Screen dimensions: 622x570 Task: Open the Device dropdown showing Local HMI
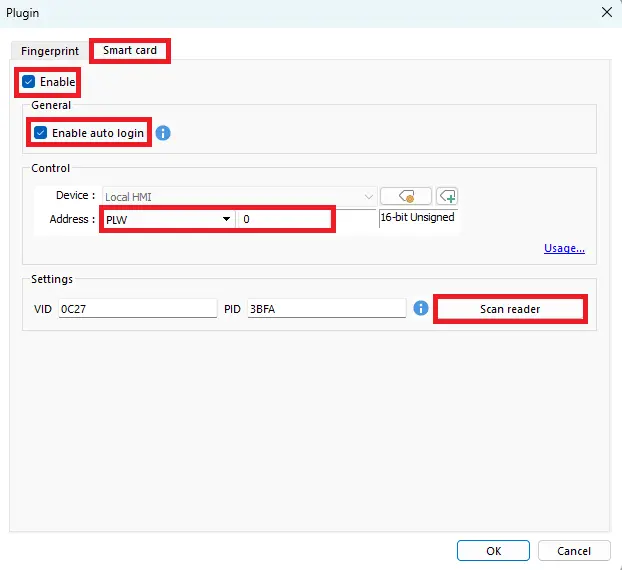point(239,197)
